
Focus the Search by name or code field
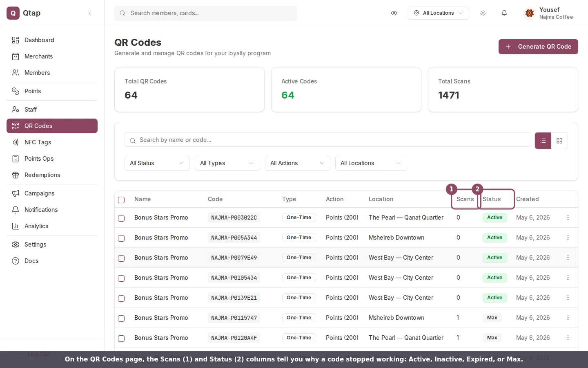tap(327, 140)
